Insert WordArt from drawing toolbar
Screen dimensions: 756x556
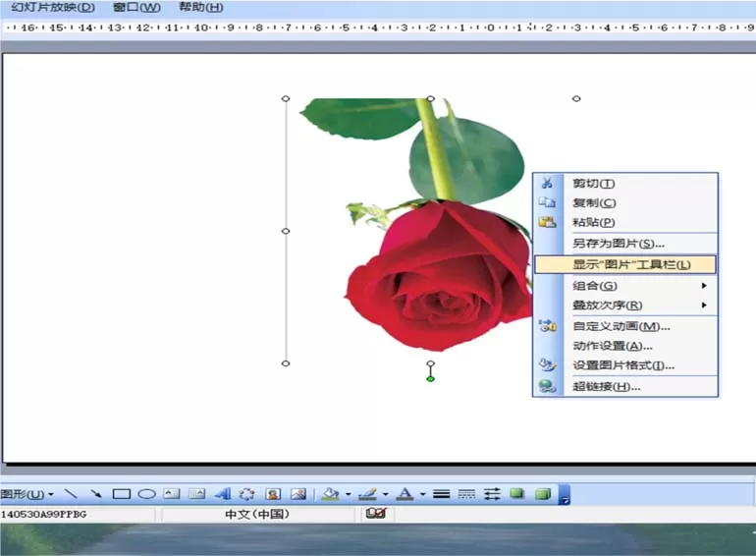click(x=222, y=494)
